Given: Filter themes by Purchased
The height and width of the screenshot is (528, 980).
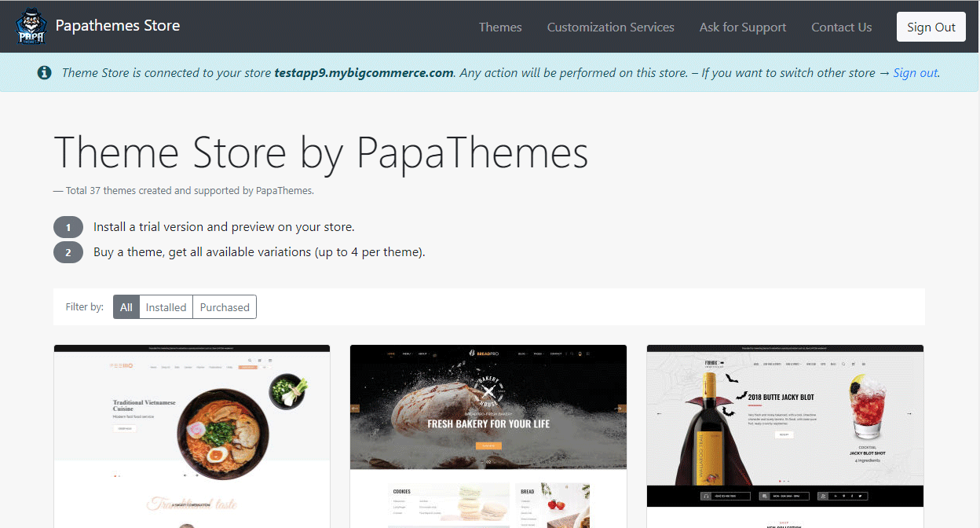Looking at the screenshot, I should [225, 307].
